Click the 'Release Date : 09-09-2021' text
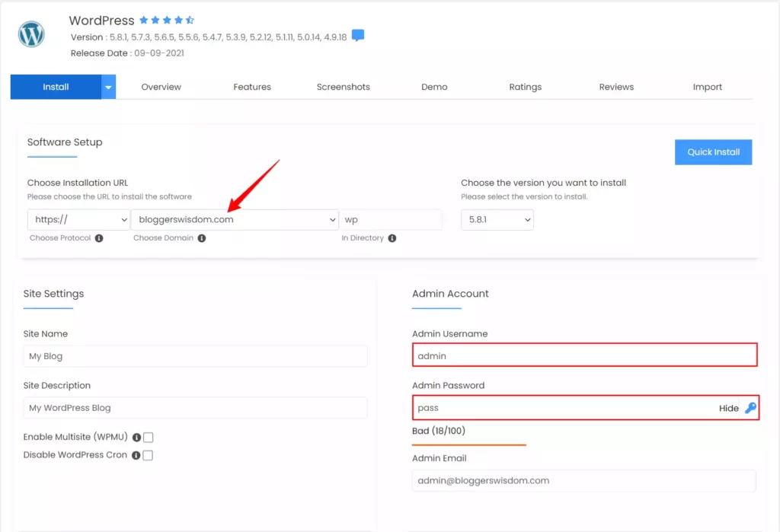 (x=127, y=53)
